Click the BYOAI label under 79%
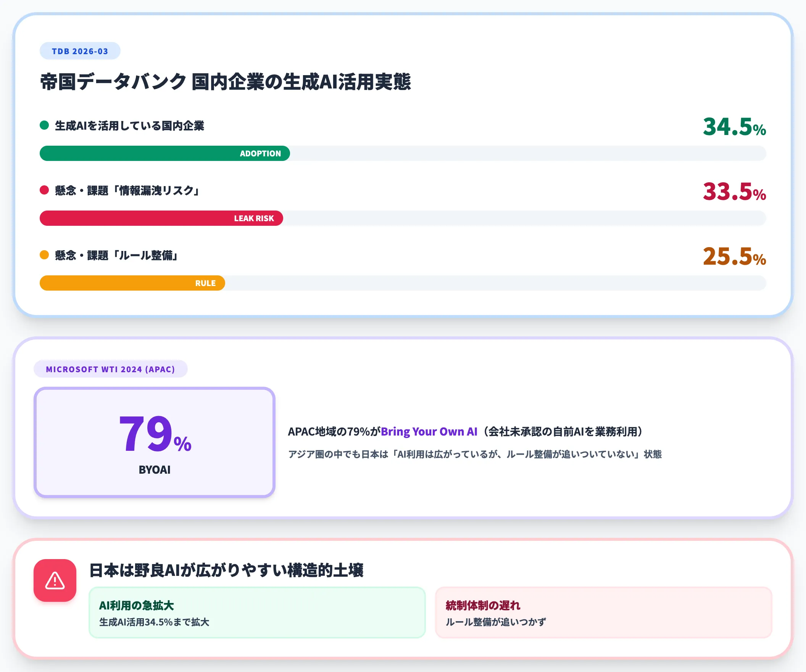 (154, 470)
